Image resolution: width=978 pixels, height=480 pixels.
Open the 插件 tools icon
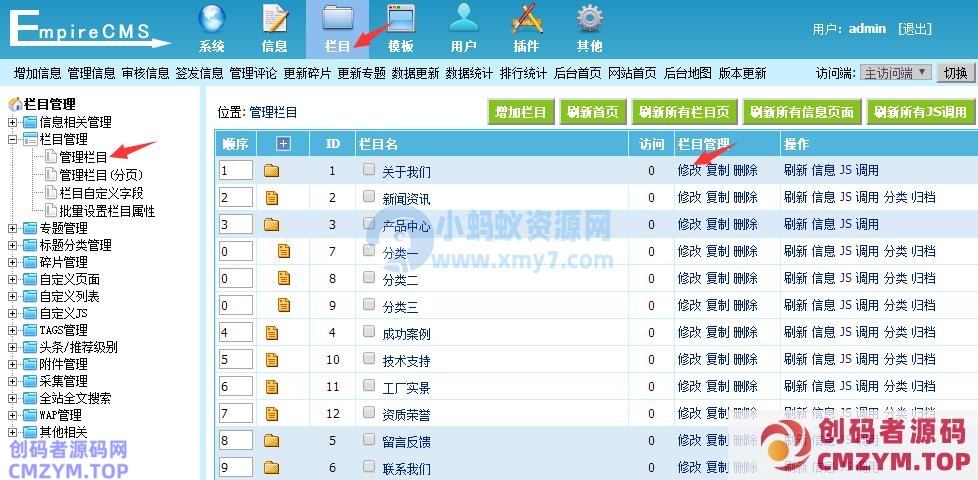pyautogui.click(x=526, y=19)
